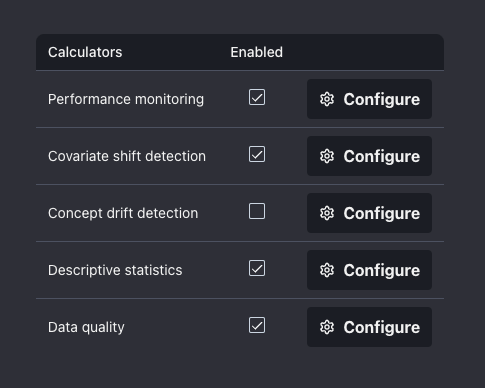This screenshot has height=388, width=485.
Task: Click the Calculators column header
Action: (x=85, y=52)
